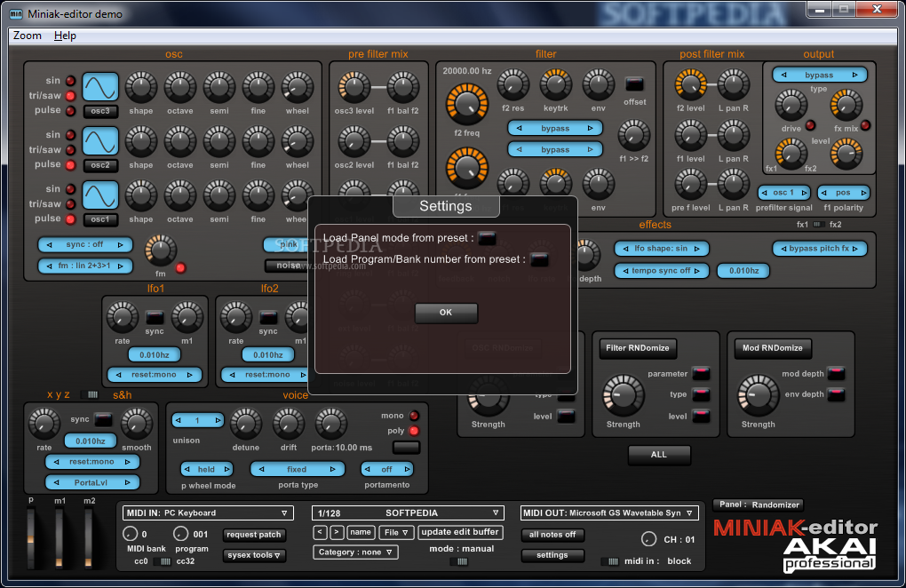Toggle Load Panel mode from preset
The height and width of the screenshot is (588, 906).
point(487,238)
